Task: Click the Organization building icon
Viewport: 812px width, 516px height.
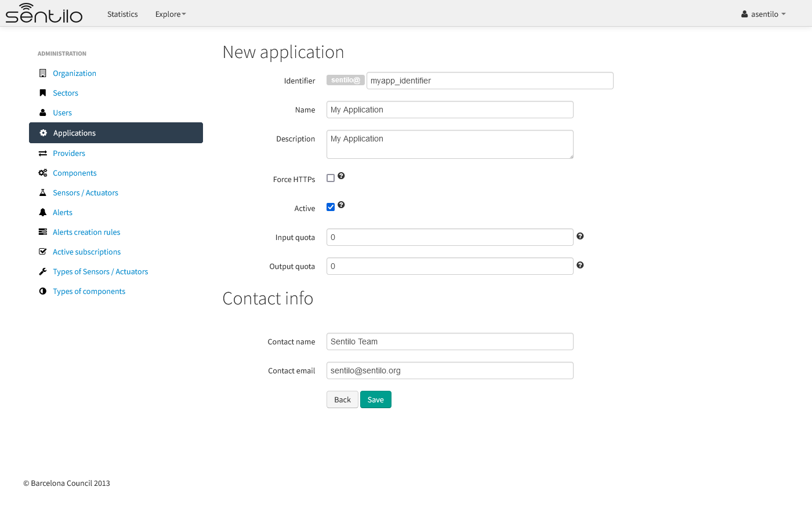Action: pyautogui.click(x=42, y=73)
